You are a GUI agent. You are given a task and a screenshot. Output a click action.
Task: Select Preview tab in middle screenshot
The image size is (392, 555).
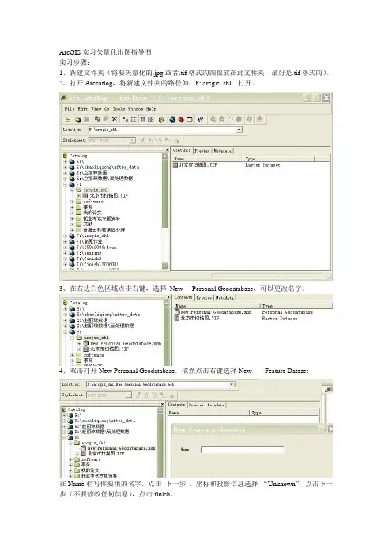tap(204, 298)
